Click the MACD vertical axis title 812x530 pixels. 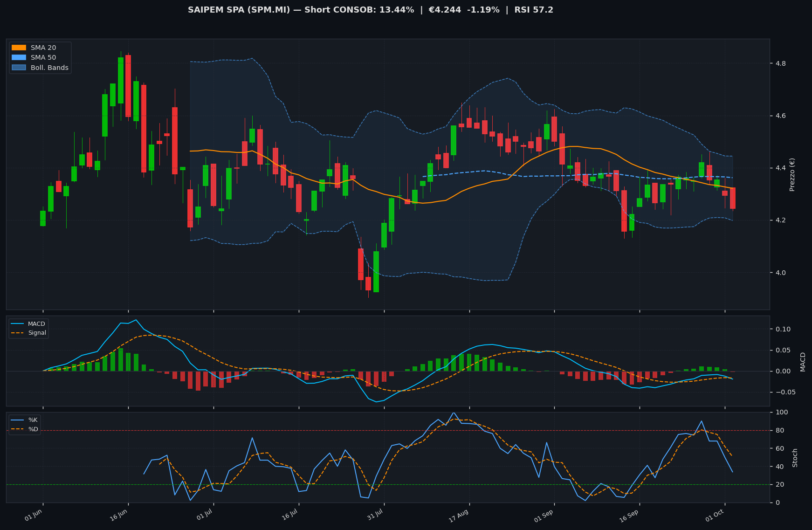click(803, 362)
